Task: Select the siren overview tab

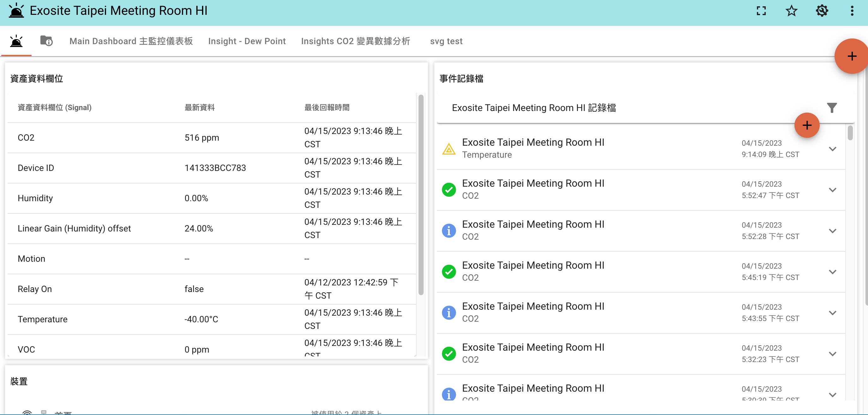Action: [x=16, y=41]
